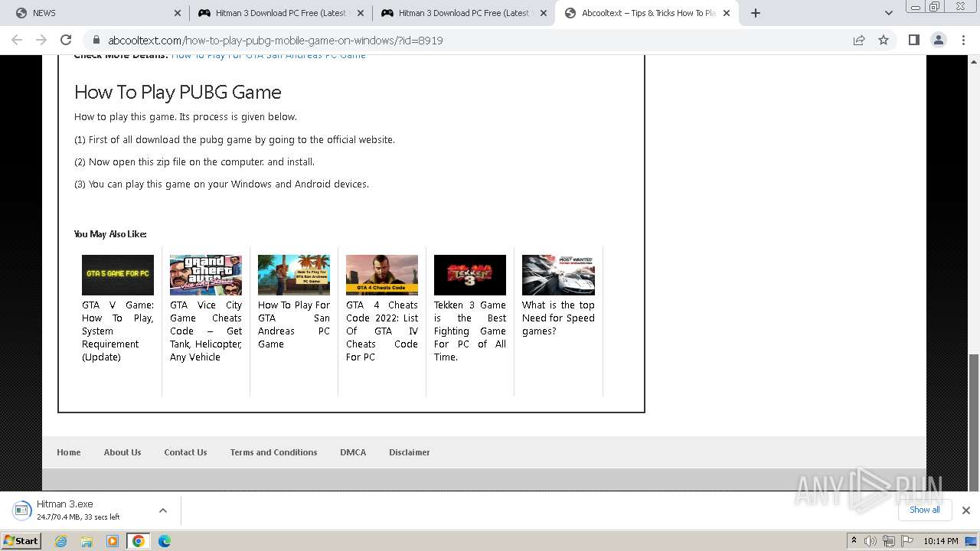Screen dimensions: 980x551
Task: Go to Home in footer menu
Action: pos(69,452)
